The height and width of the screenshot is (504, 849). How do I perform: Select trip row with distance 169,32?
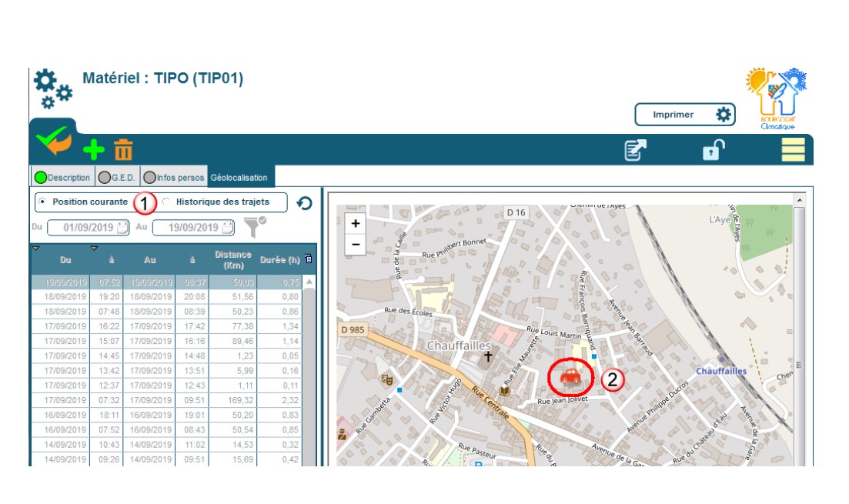tap(167, 400)
